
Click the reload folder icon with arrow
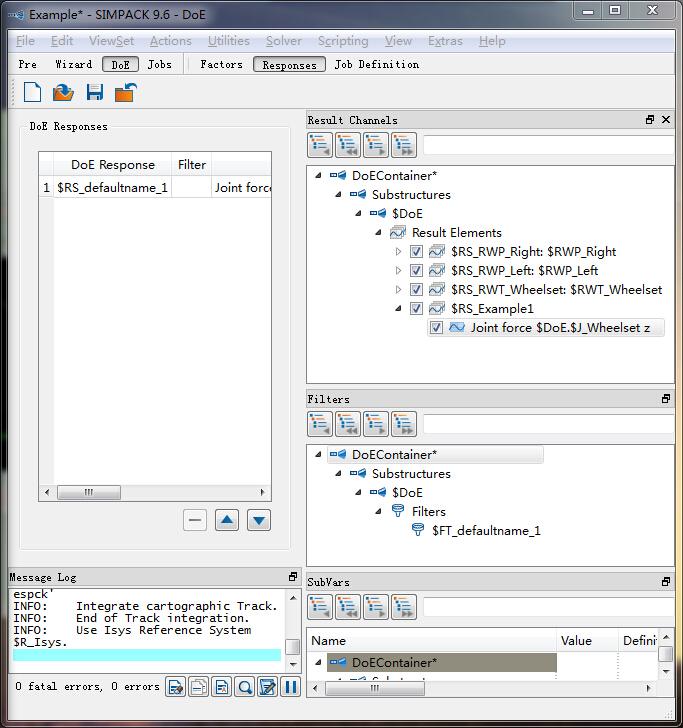pyautogui.click(x=125, y=92)
